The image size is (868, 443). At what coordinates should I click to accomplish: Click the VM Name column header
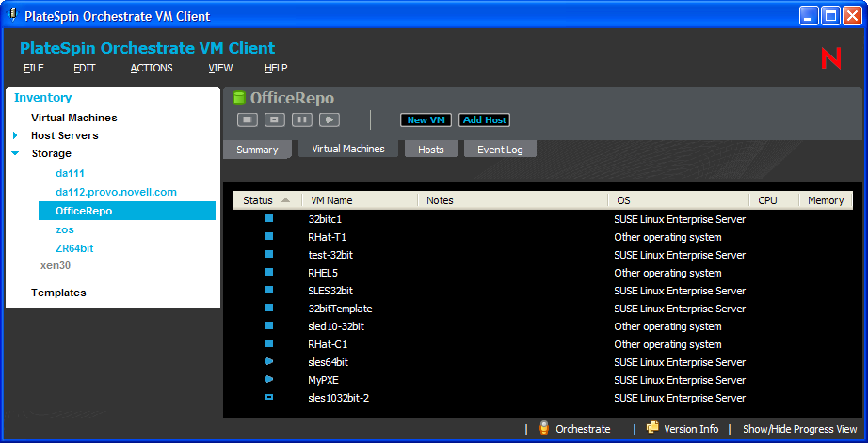coord(360,200)
